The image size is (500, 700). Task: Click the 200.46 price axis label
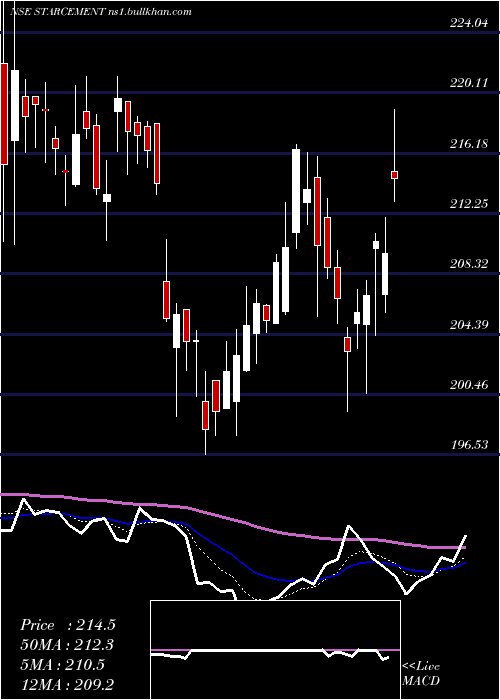click(469, 384)
